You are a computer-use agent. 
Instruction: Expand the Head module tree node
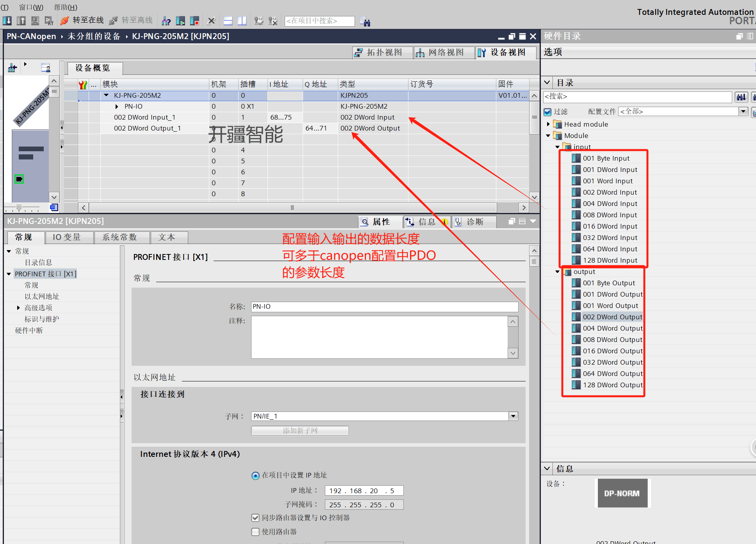point(548,124)
